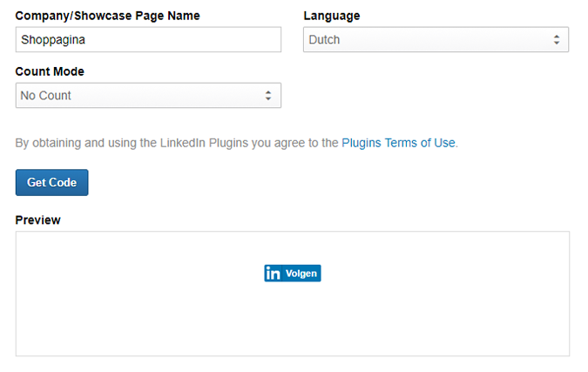The image size is (588, 372).
Task: Open the Language dropdown showing Dutch
Action: [x=436, y=39]
